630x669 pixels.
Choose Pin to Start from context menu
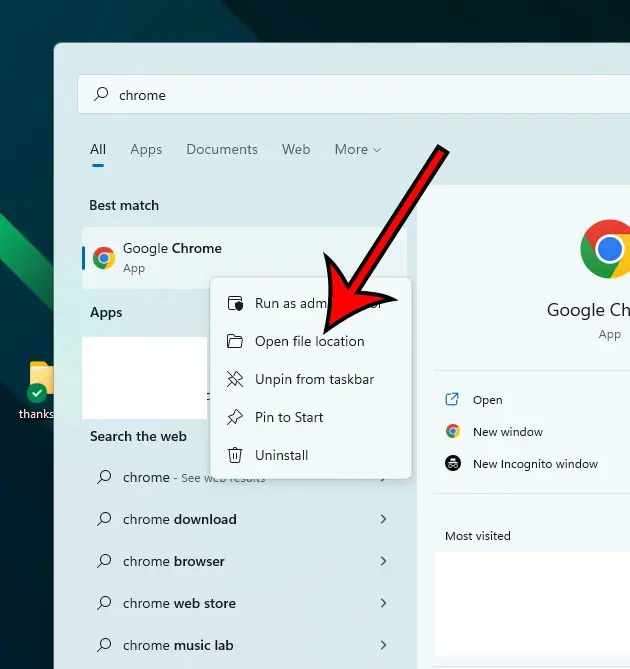(x=289, y=417)
